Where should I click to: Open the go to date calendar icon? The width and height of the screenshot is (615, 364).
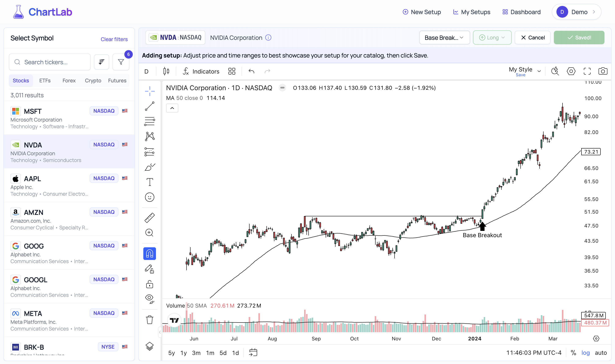click(x=253, y=352)
